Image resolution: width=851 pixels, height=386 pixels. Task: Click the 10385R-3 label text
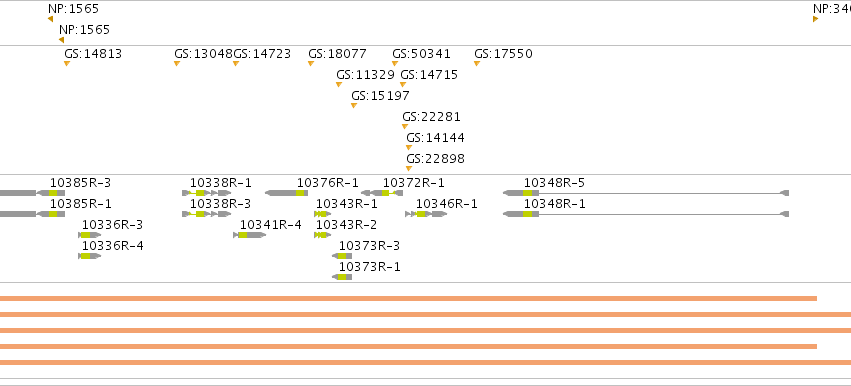[x=80, y=183]
